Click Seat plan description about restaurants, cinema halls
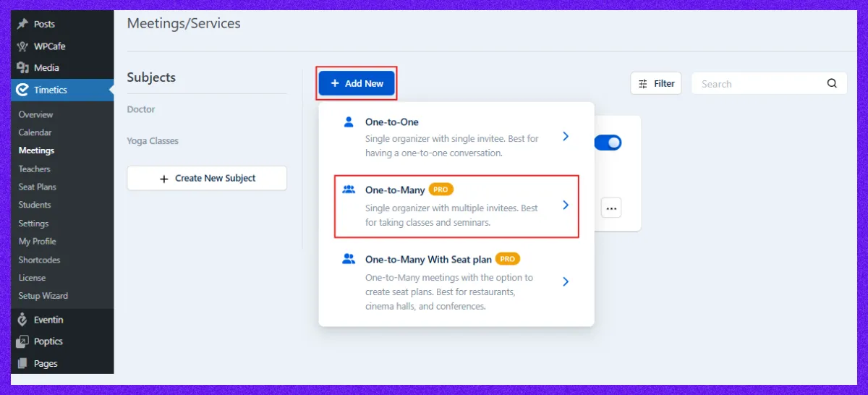Image resolution: width=868 pixels, height=395 pixels. point(449,292)
